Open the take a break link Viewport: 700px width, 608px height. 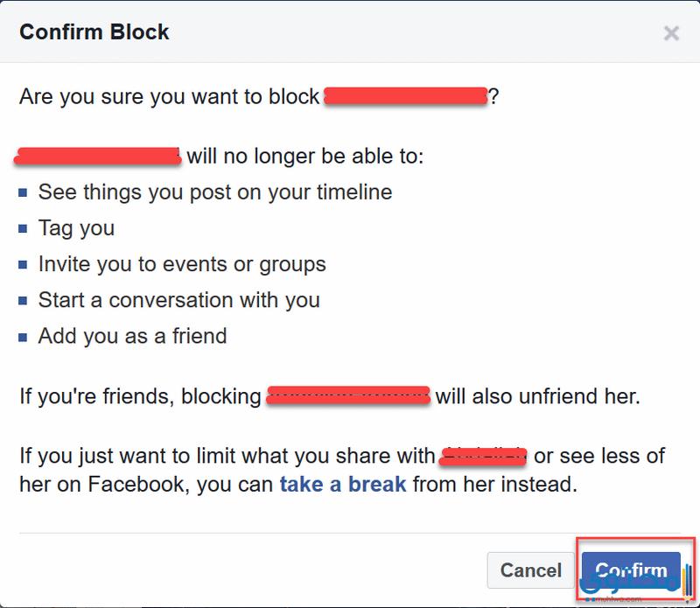pos(343,485)
